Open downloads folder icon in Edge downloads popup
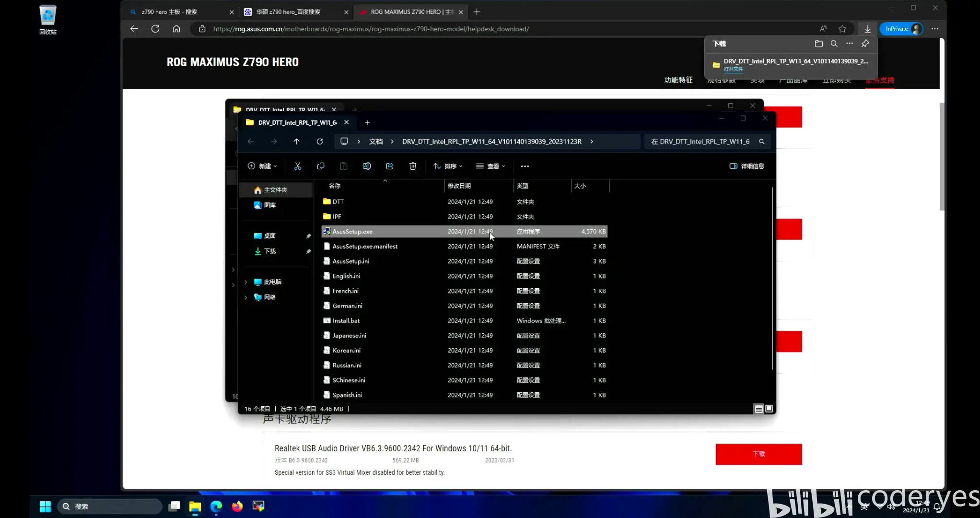This screenshot has height=518, width=980. click(x=819, y=44)
